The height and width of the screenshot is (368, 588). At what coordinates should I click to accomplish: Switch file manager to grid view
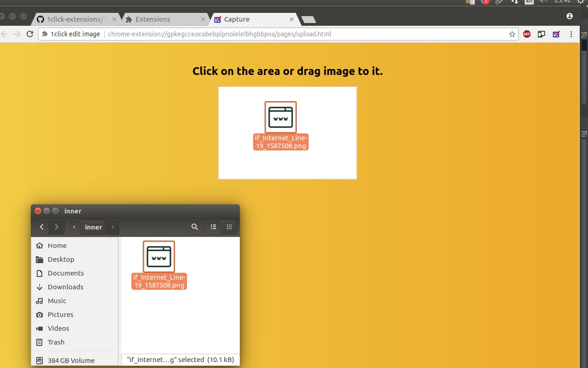(229, 227)
